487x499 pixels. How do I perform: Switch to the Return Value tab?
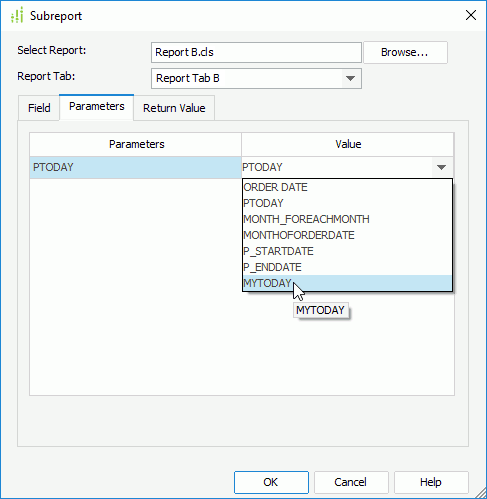click(174, 108)
